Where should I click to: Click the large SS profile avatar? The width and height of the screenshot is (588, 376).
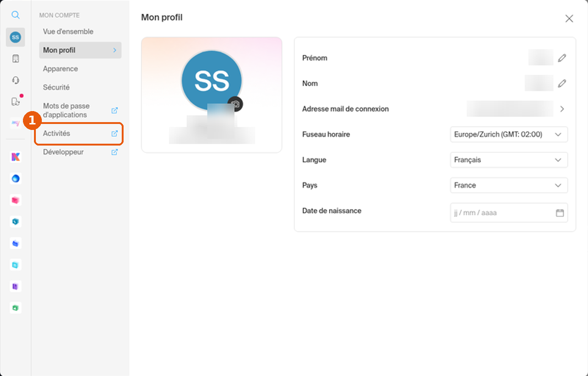tap(212, 80)
